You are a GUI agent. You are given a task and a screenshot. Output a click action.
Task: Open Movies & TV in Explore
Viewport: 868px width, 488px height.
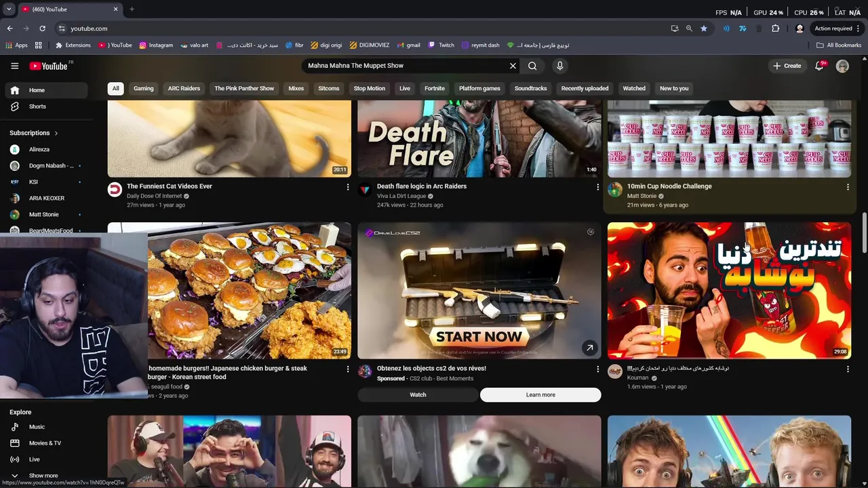(46, 443)
